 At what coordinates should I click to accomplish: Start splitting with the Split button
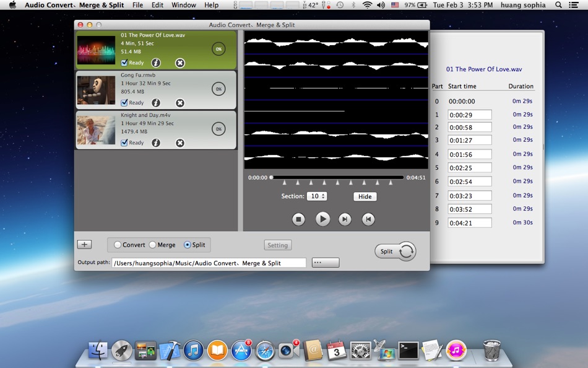coord(396,251)
